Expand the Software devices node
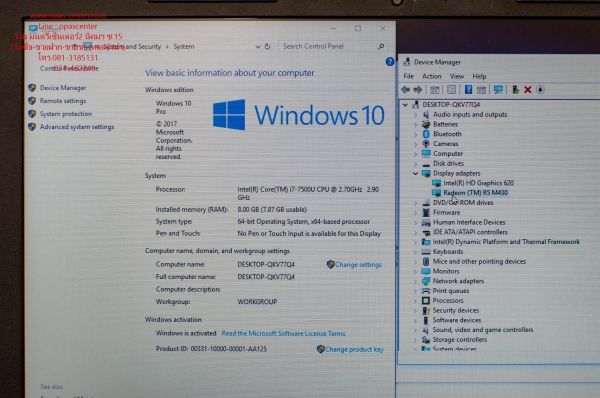Screen dimensions: 600x398 (416, 320)
